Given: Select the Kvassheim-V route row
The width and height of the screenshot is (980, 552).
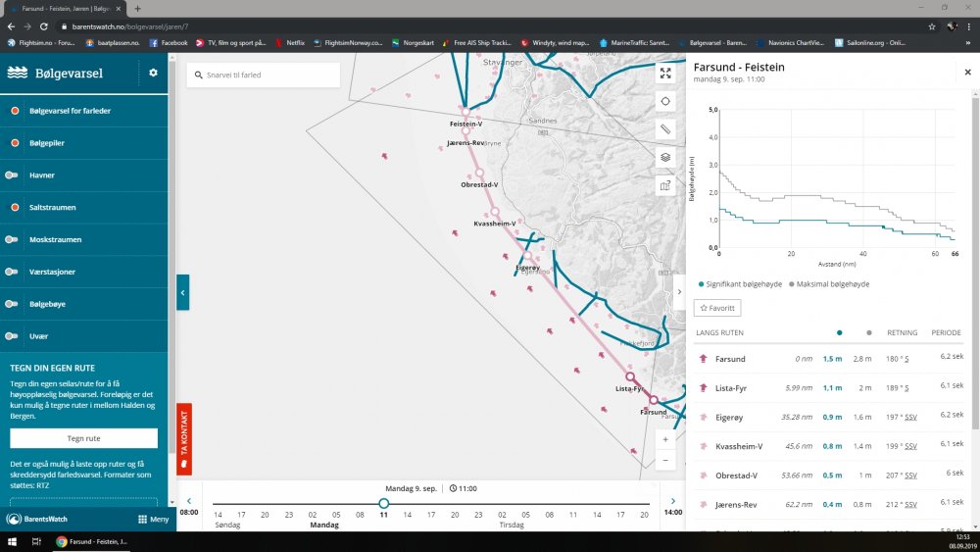Looking at the screenshot, I should coord(829,446).
